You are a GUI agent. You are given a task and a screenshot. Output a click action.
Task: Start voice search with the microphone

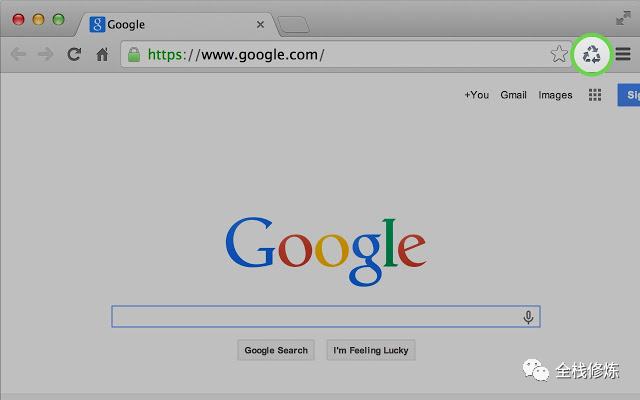(528, 317)
